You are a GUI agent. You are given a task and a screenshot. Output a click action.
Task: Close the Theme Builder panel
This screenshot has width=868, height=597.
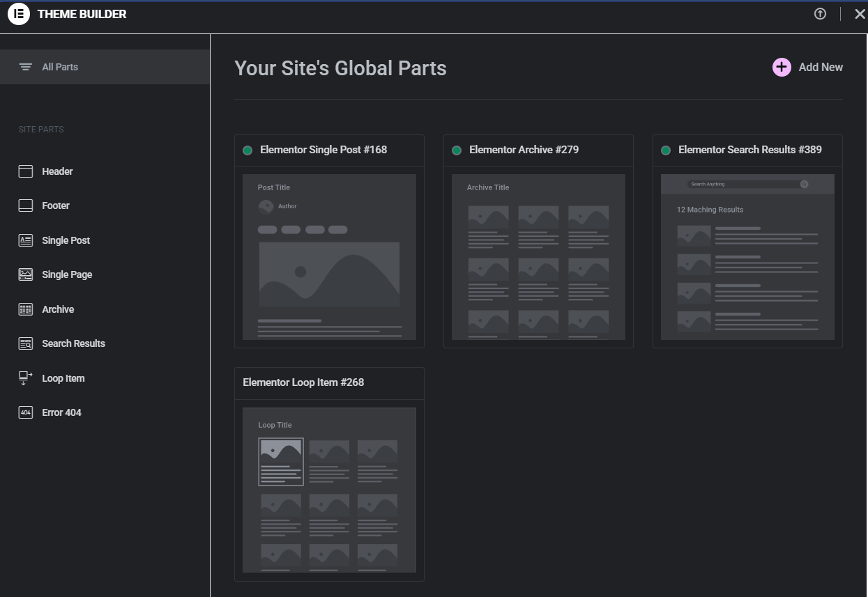tap(860, 14)
